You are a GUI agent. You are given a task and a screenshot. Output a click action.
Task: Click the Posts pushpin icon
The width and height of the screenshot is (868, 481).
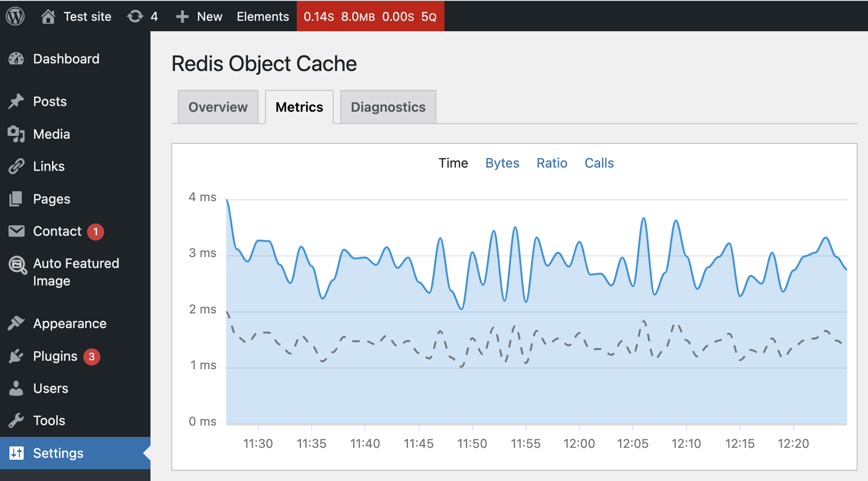(x=16, y=101)
